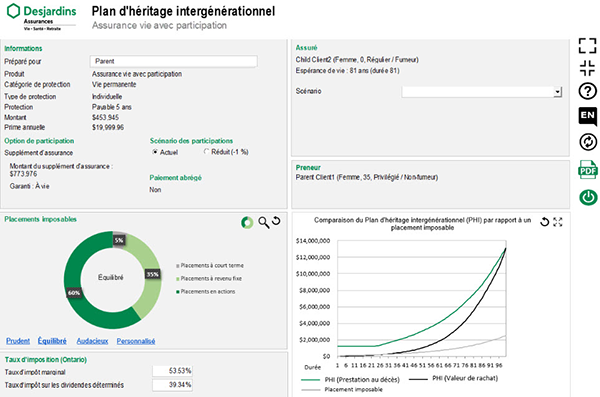Viewport: 600px width, 397px height.
Task: Click the grey 5% donut segment
Action: coord(119,240)
